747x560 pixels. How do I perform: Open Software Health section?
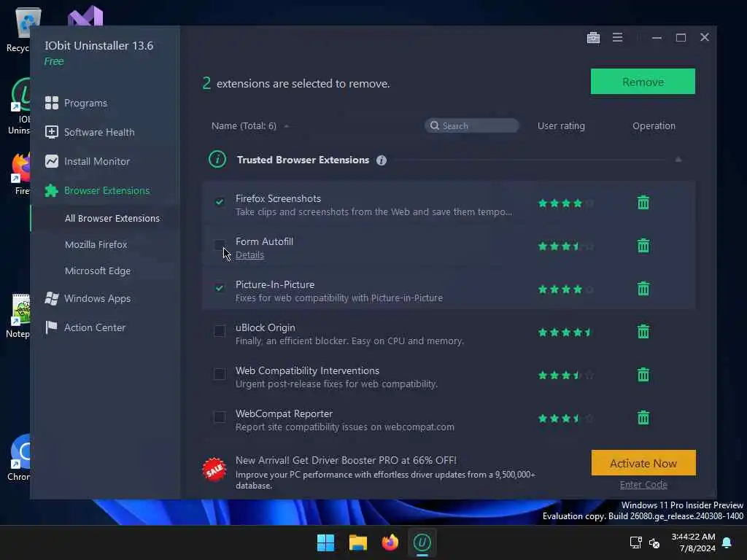[x=99, y=132]
